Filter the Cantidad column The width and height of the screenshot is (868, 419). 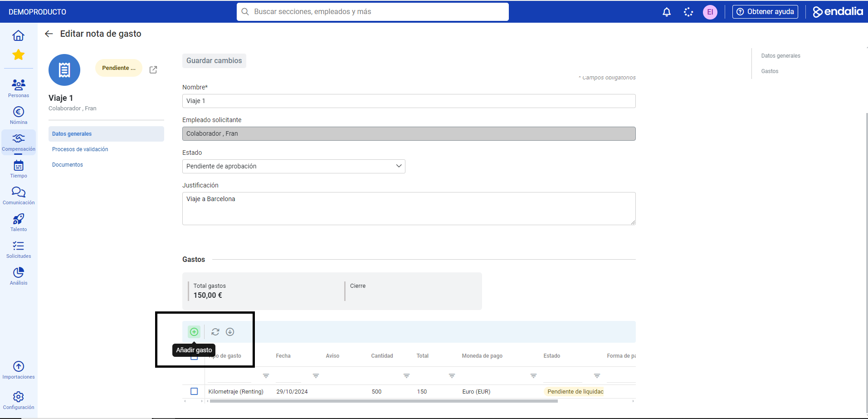pos(407,376)
